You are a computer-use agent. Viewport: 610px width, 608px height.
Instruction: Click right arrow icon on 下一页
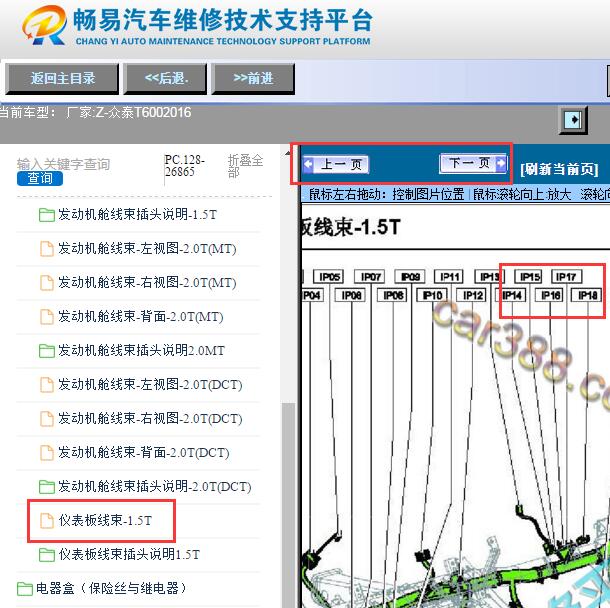tap(501, 163)
